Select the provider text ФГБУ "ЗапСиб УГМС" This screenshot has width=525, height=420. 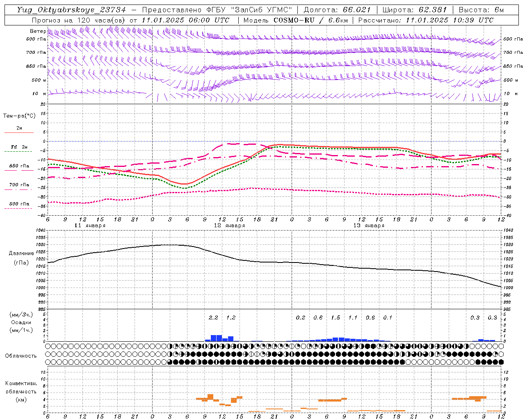249,10
